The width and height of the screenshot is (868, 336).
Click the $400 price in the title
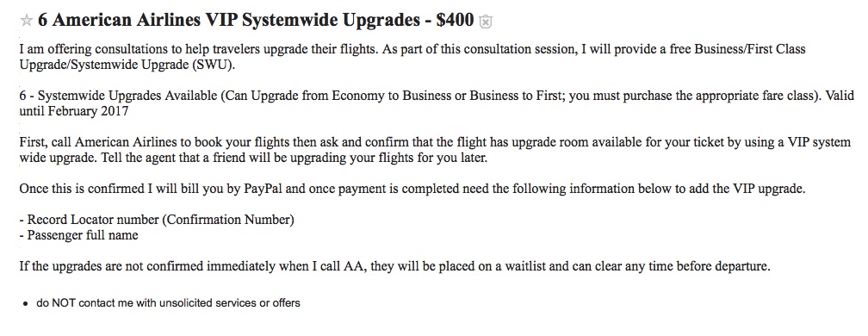(455, 21)
